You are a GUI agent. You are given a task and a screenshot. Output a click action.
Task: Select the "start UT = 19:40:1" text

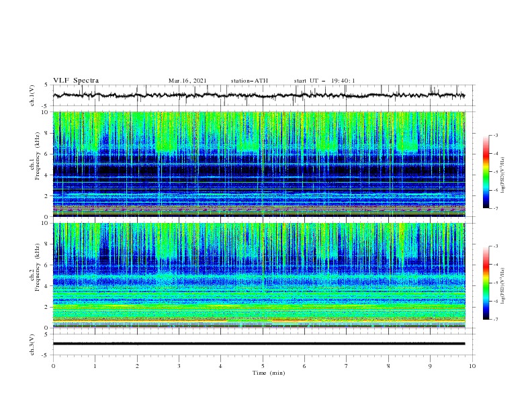(324, 81)
